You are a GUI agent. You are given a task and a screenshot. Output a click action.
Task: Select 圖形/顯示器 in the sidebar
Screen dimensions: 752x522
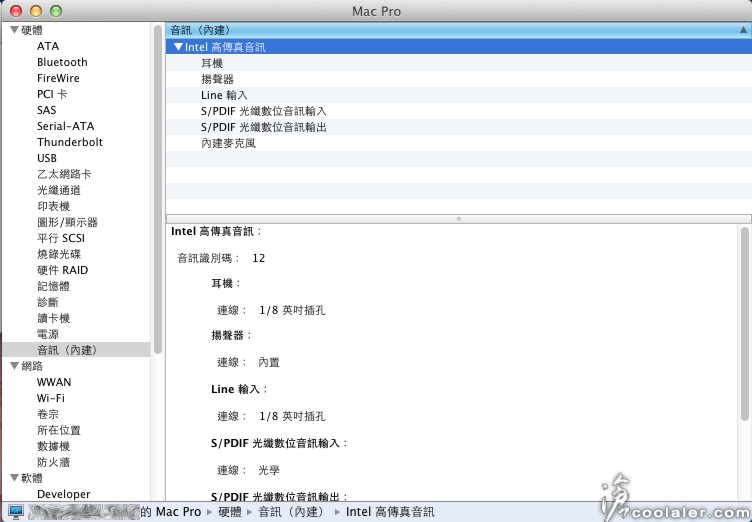67,222
